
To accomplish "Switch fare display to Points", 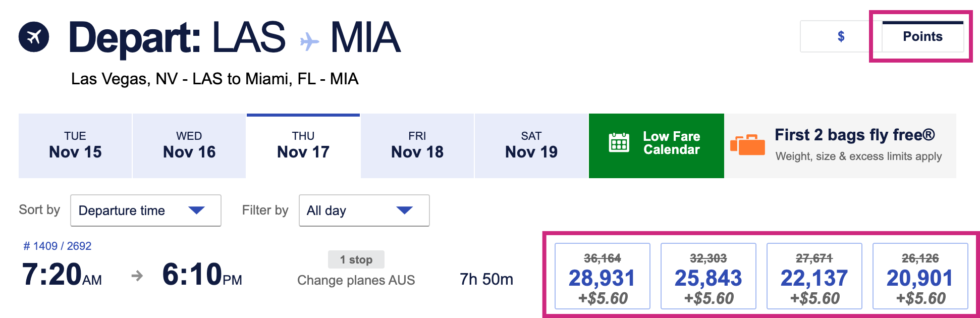I will pyautogui.click(x=922, y=36).
